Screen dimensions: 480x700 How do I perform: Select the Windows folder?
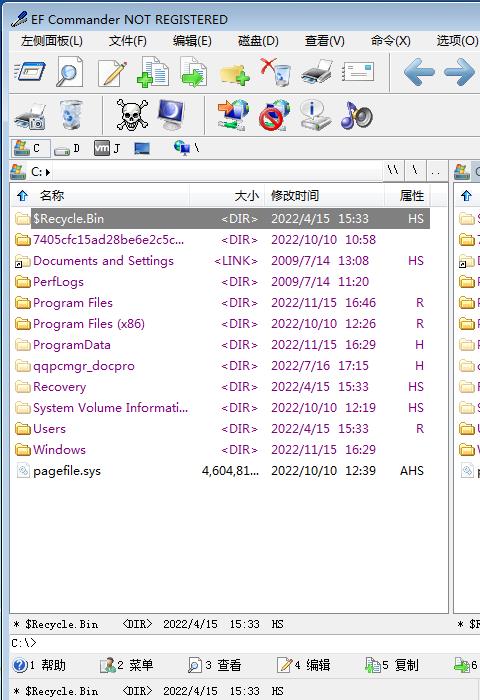tap(222, 450)
